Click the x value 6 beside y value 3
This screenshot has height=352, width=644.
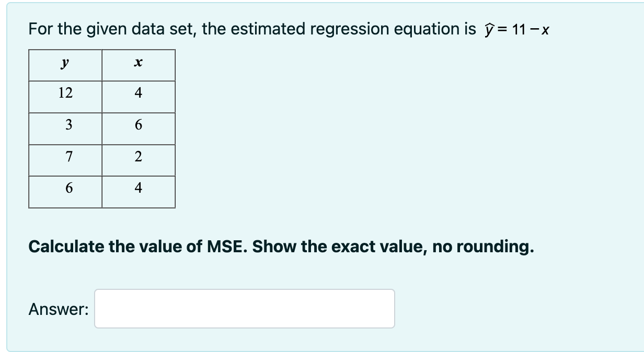point(139,128)
